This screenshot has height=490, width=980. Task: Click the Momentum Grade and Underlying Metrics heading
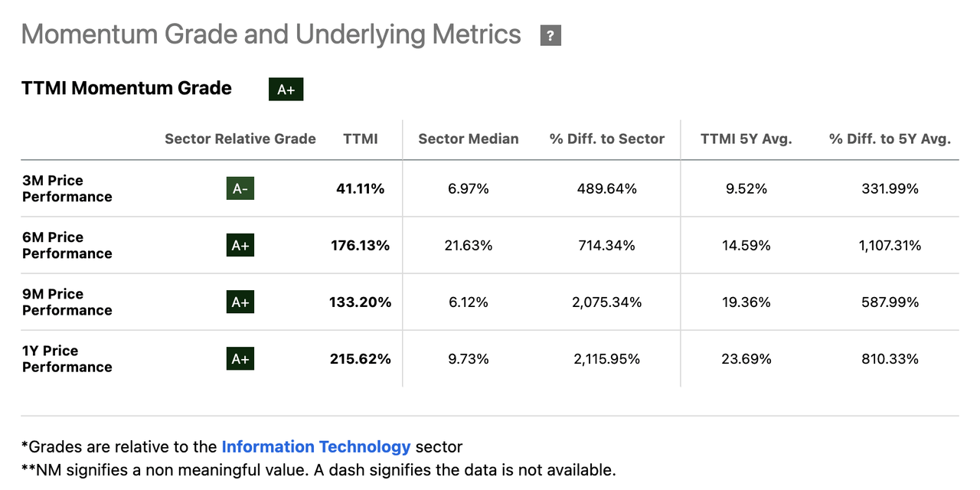coord(271,34)
